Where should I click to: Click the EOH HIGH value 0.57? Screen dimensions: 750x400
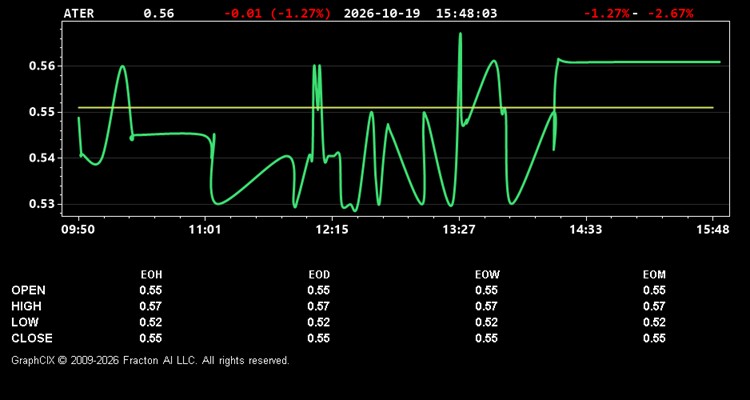tap(151, 306)
